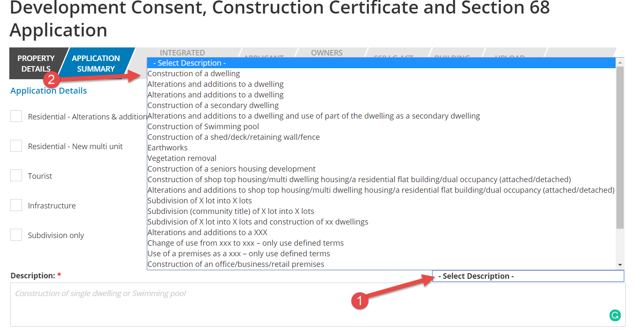Tick the Tourist checkbox
The height and width of the screenshot is (330, 644).
coord(16,175)
